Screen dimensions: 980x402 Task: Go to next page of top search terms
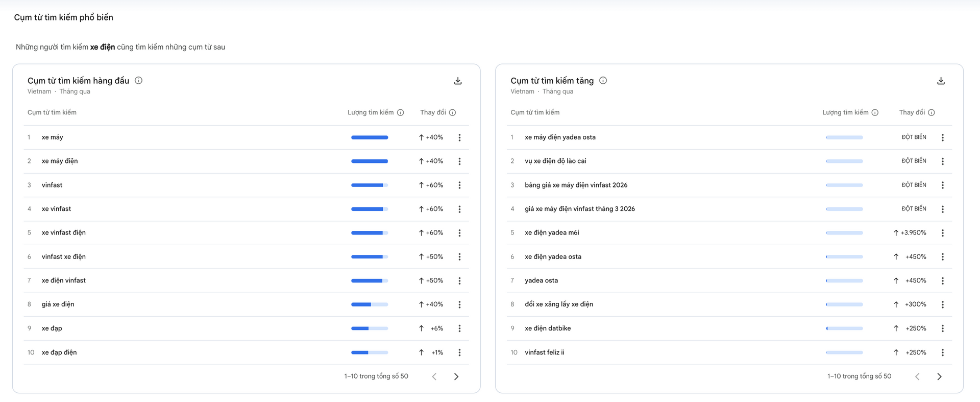coord(456,376)
